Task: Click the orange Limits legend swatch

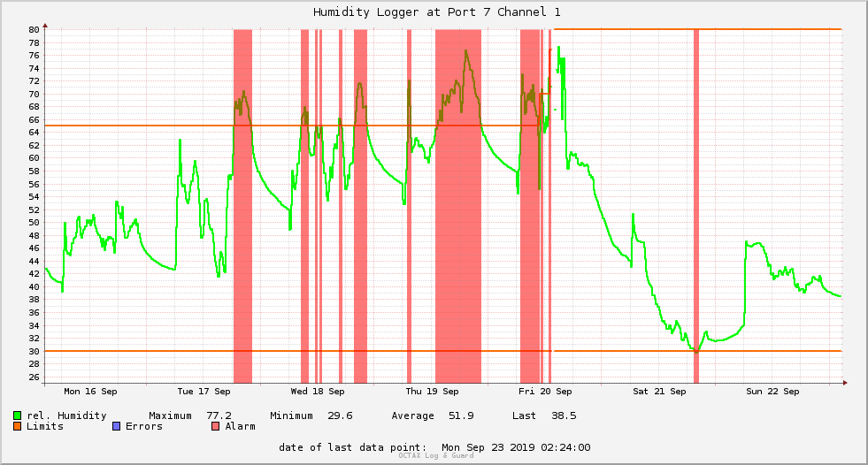Action: [17, 426]
